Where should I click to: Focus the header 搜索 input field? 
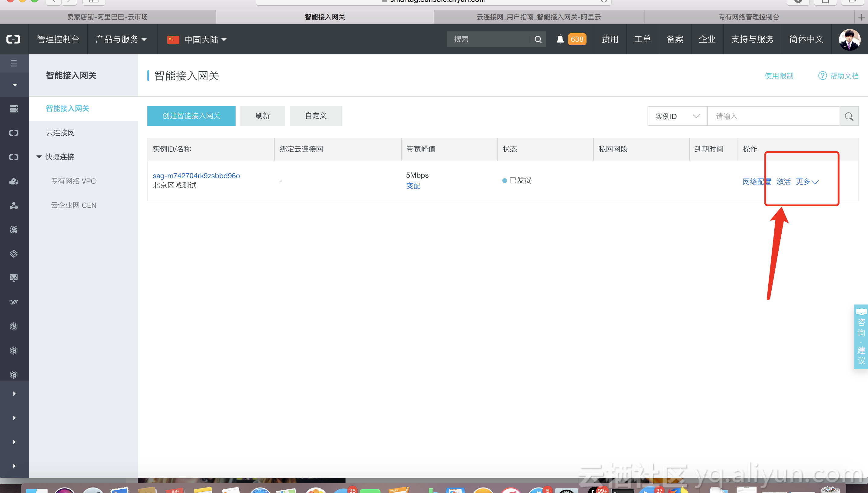click(x=488, y=39)
